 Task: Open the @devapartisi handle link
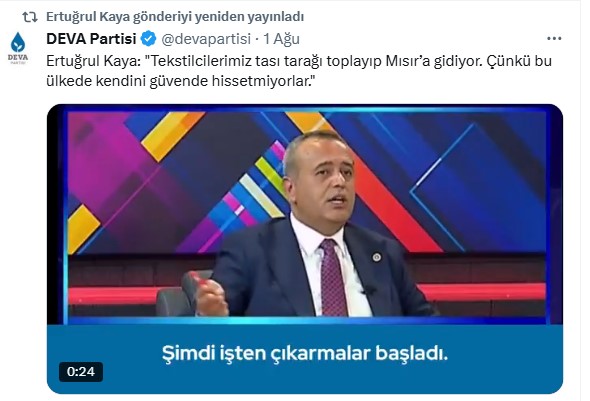[206, 39]
